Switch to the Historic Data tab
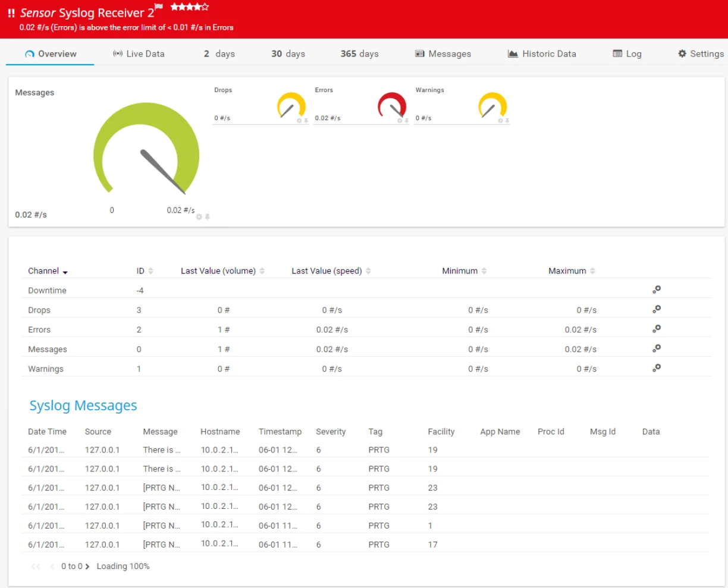Screen dimensions: 728x588 542,54
